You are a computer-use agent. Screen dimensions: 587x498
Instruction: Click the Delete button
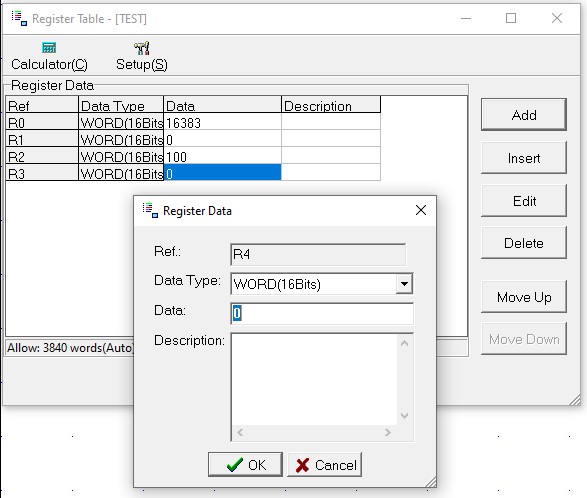click(524, 243)
